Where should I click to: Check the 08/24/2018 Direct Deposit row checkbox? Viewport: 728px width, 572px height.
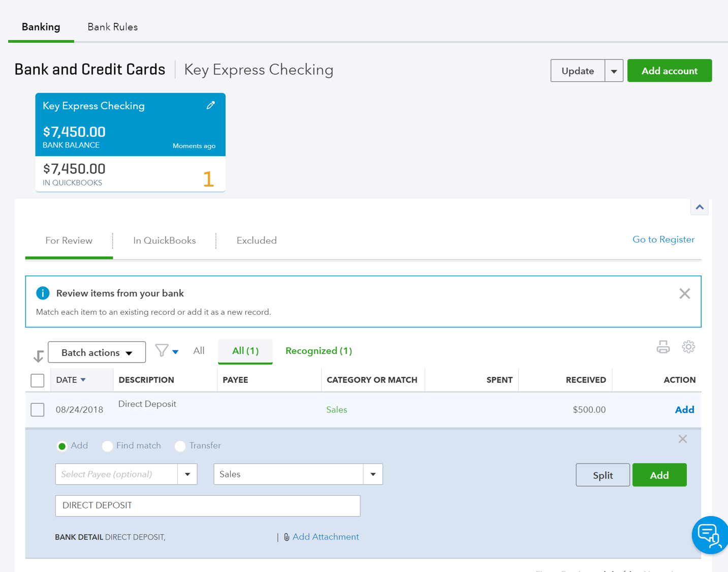(x=38, y=410)
